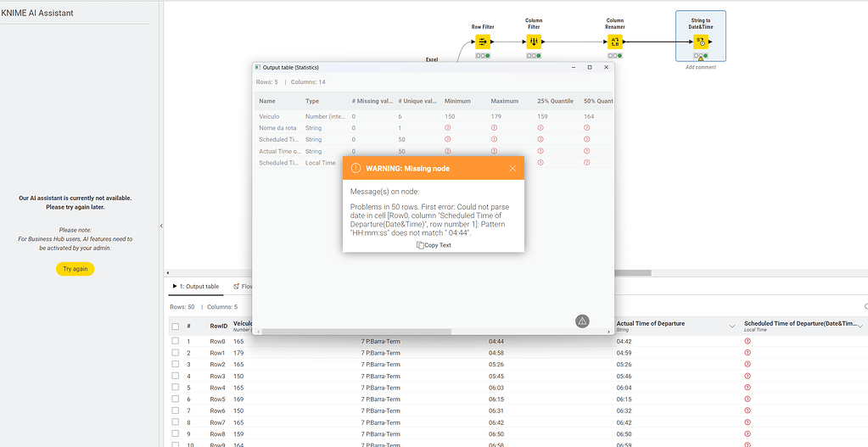Click Copy Text in the warning popup

pyautogui.click(x=434, y=245)
